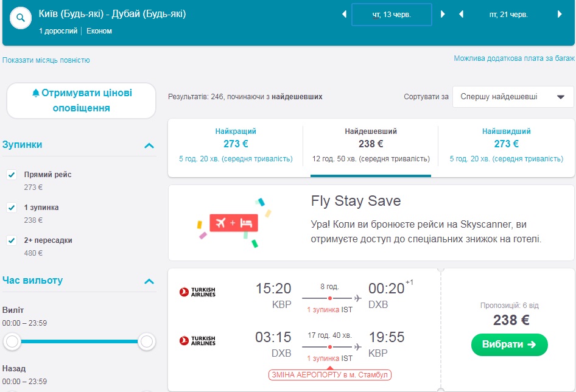The image size is (576, 392).
Task: Click previous return date arrow
Action: point(461,14)
